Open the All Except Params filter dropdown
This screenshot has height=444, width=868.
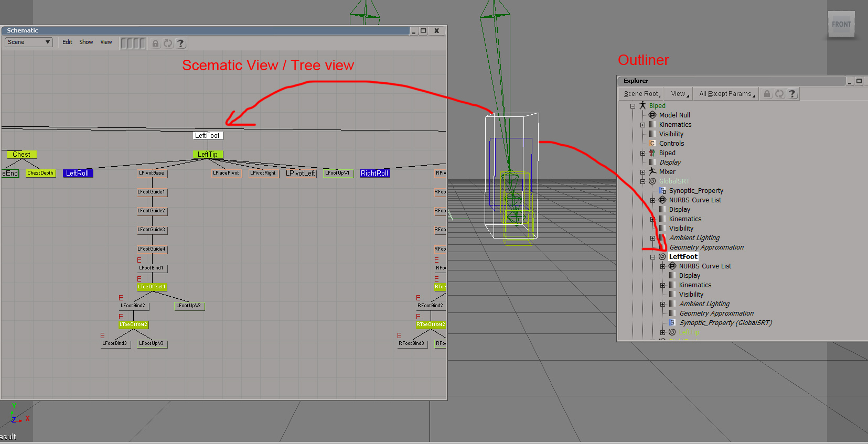(x=727, y=94)
